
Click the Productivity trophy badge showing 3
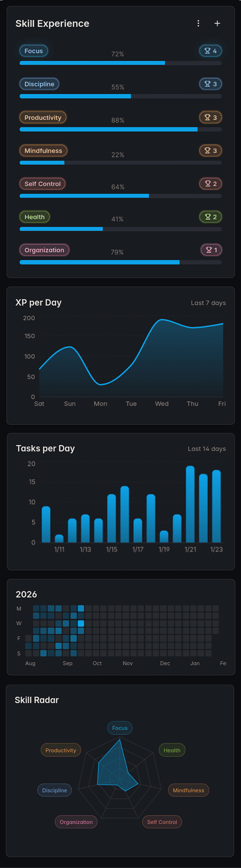(210, 117)
